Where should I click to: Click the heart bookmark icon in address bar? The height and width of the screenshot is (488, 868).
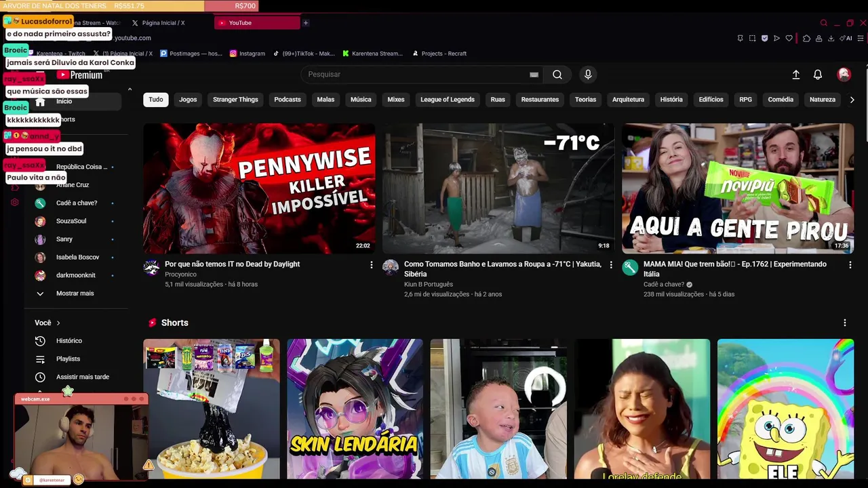tap(789, 39)
